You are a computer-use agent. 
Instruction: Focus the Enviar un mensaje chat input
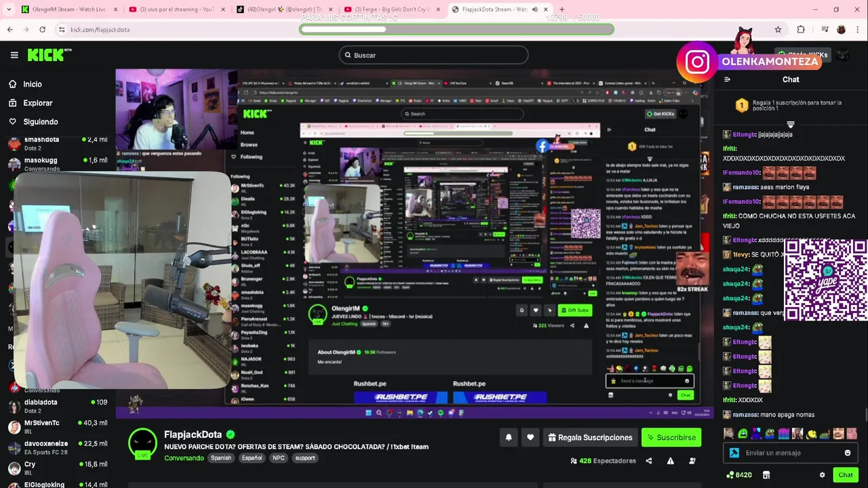790,453
